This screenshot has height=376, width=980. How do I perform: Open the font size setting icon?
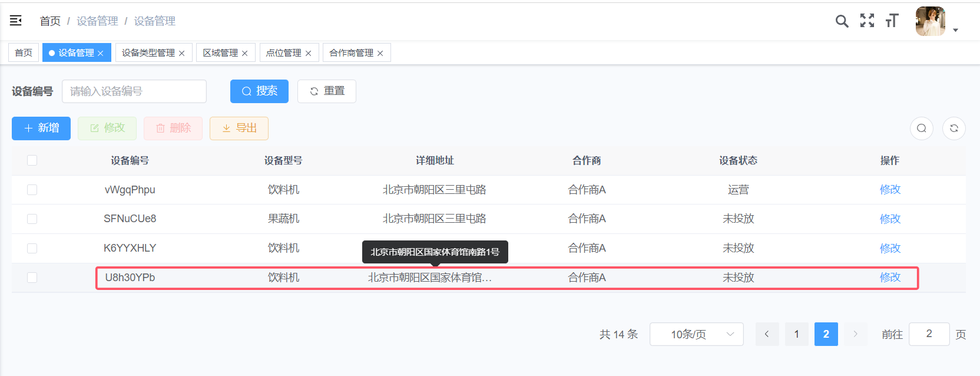pos(892,21)
